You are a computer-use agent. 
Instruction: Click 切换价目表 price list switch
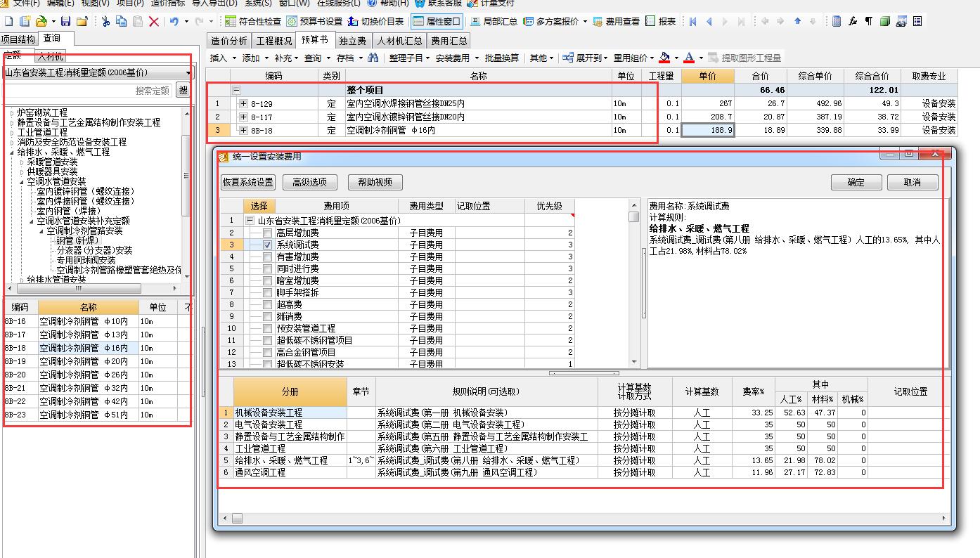point(375,22)
